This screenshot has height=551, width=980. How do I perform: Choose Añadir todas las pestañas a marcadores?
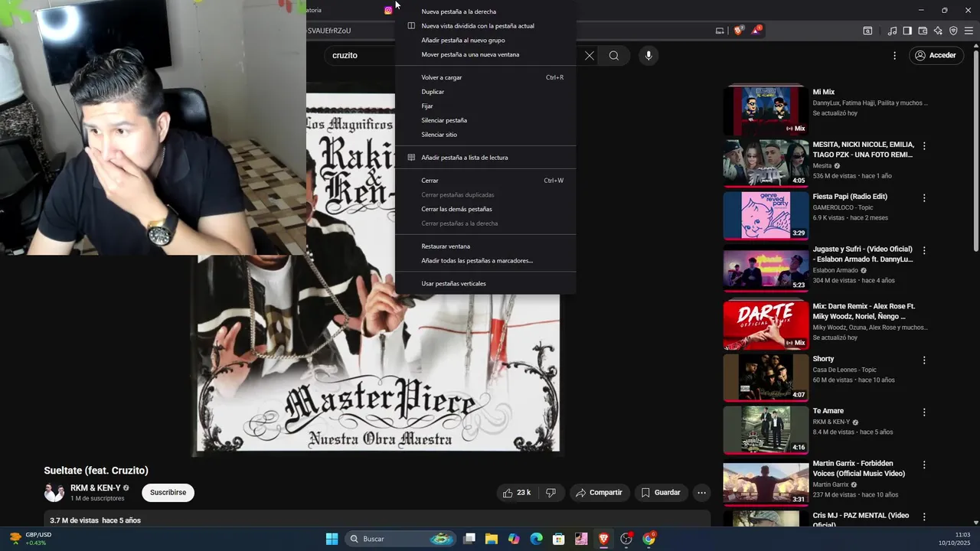tap(485, 261)
